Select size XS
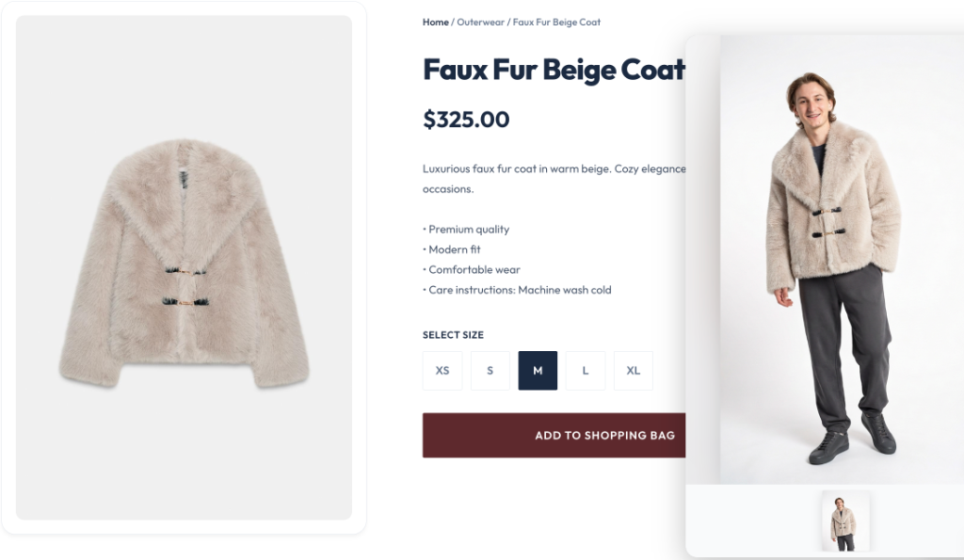The height and width of the screenshot is (560, 964). coord(442,371)
